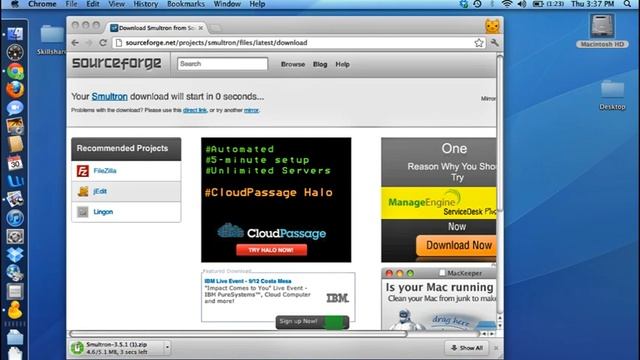Open jEdit recommended project

pos(100,191)
